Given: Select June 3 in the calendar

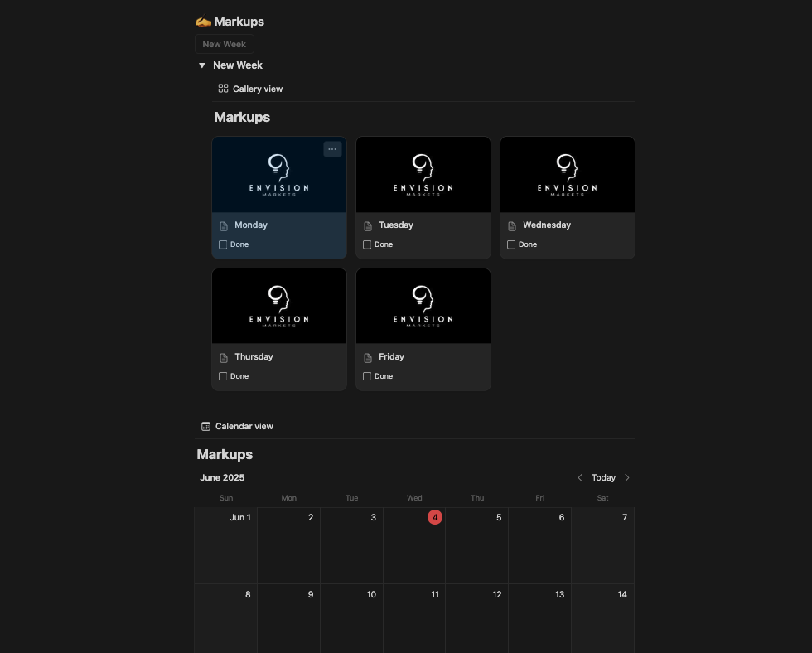Looking at the screenshot, I should pyautogui.click(x=351, y=546).
